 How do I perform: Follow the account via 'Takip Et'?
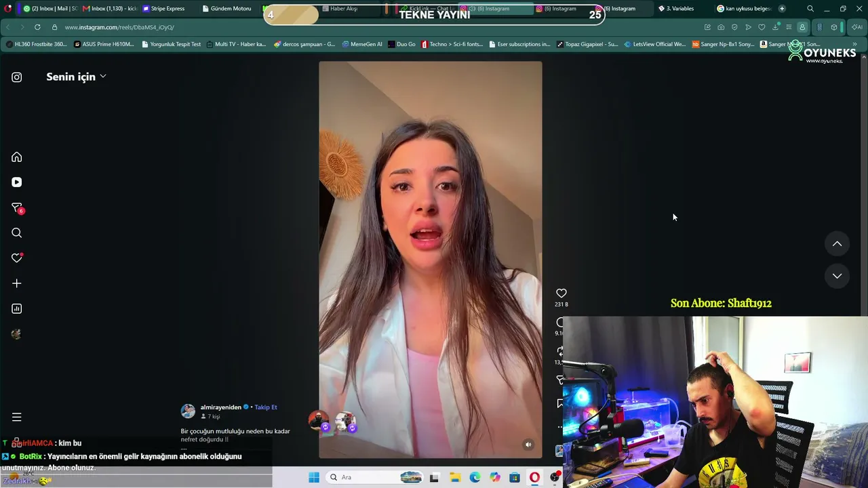[x=266, y=407]
